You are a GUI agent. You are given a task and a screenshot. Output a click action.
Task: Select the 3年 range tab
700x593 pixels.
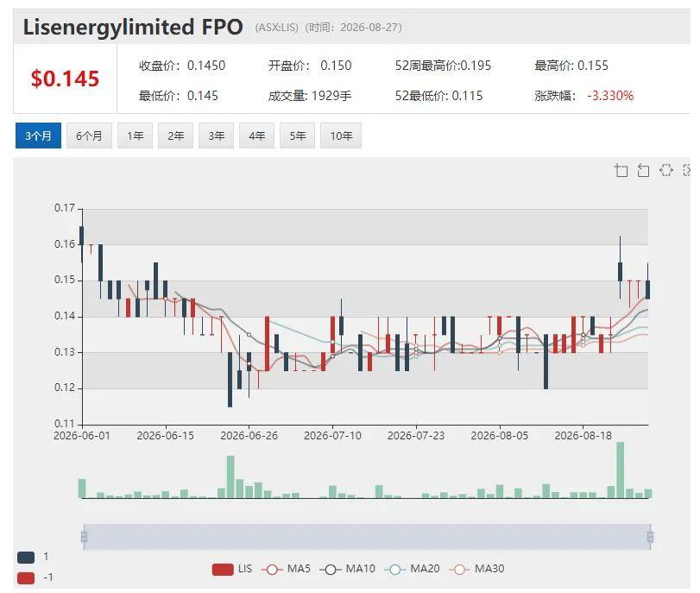click(216, 136)
